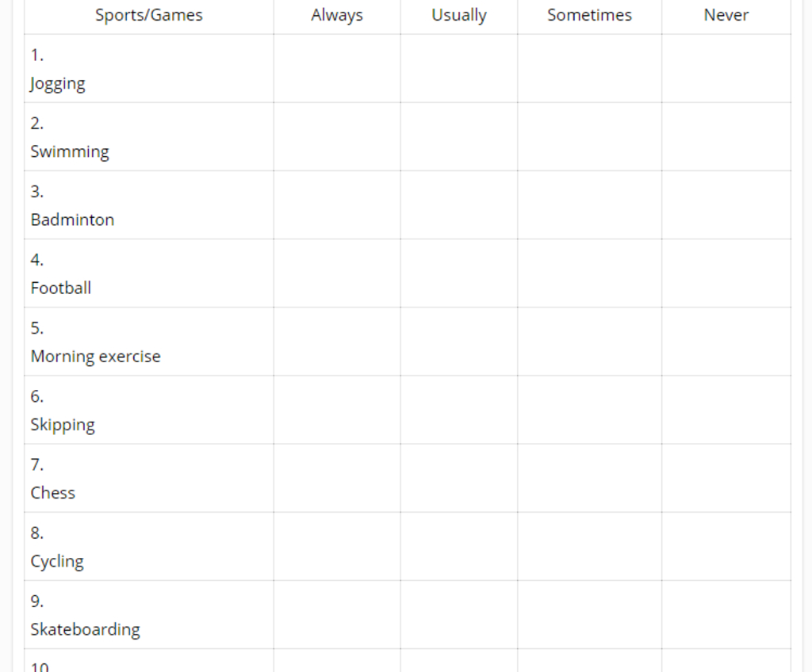This screenshot has width=812, height=672.
Task: Click the Skateboarding row label
Action: coord(85,629)
